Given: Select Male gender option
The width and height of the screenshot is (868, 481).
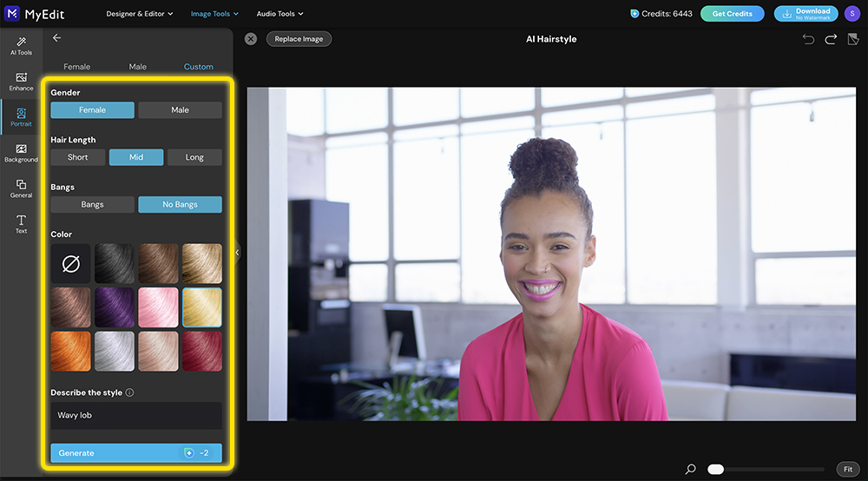Looking at the screenshot, I should coord(180,110).
